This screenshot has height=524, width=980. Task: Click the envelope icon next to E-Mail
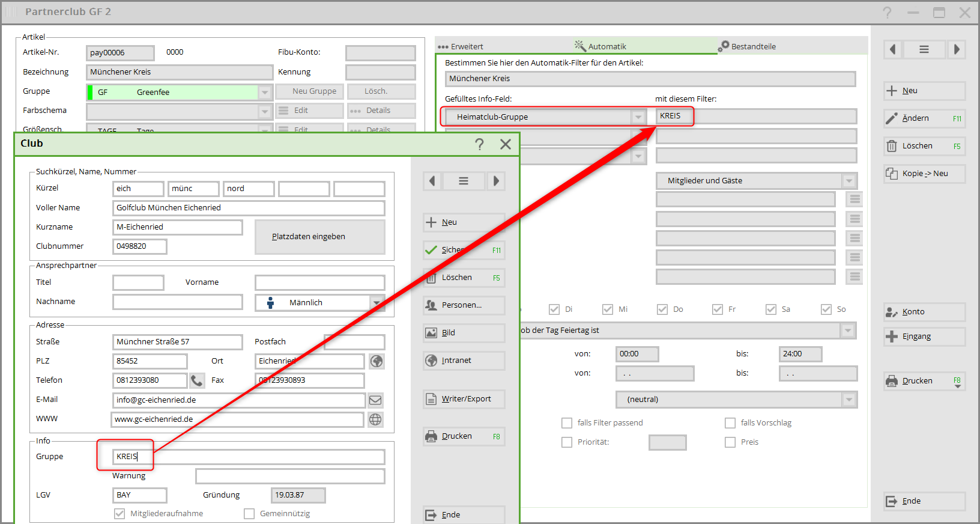(x=375, y=400)
